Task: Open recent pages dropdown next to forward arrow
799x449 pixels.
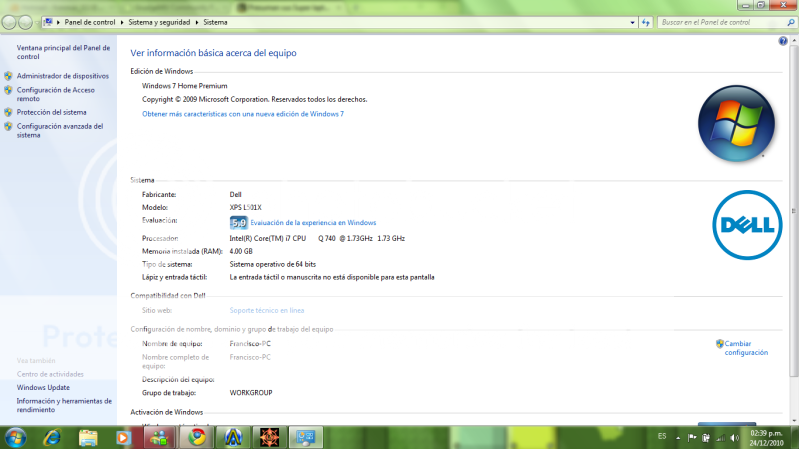Action: [x=36, y=23]
